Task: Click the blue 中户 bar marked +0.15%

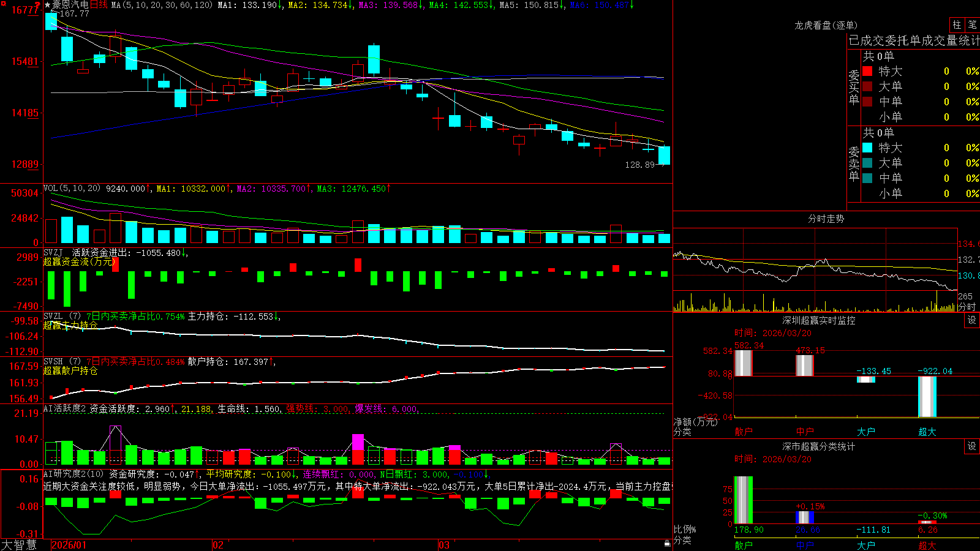Action: [804, 517]
